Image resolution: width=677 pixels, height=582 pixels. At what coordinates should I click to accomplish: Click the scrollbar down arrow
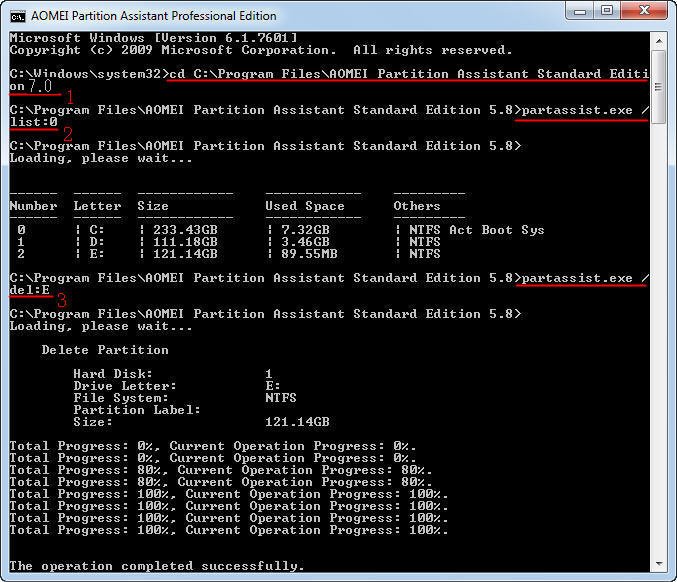pyautogui.click(x=659, y=564)
